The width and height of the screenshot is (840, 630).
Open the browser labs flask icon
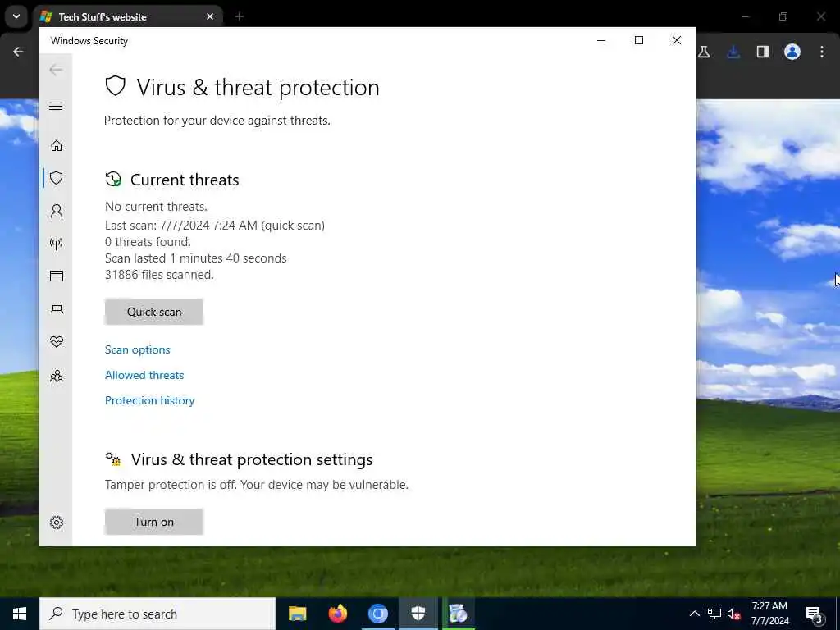click(704, 52)
